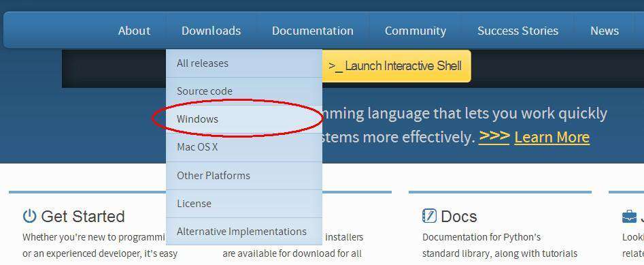Open the Community navigation menu
The width and height of the screenshot is (644, 265).
pyautogui.click(x=416, y=31)
